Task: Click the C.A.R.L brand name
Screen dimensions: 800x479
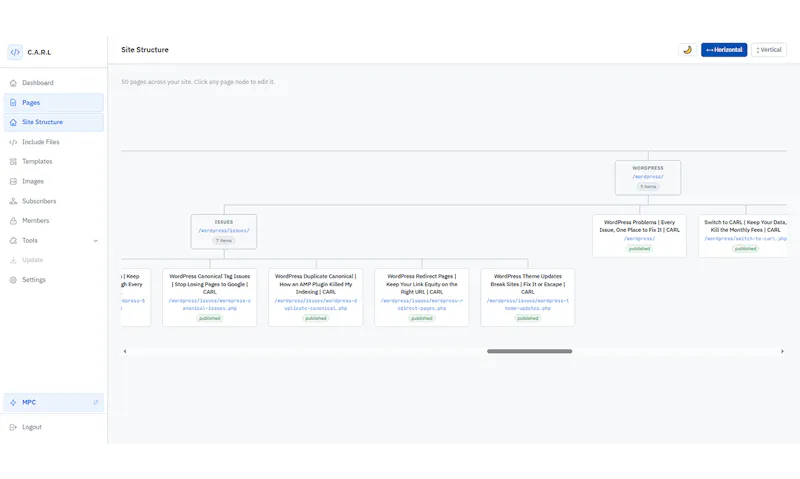Action: [x=39, y=53]
